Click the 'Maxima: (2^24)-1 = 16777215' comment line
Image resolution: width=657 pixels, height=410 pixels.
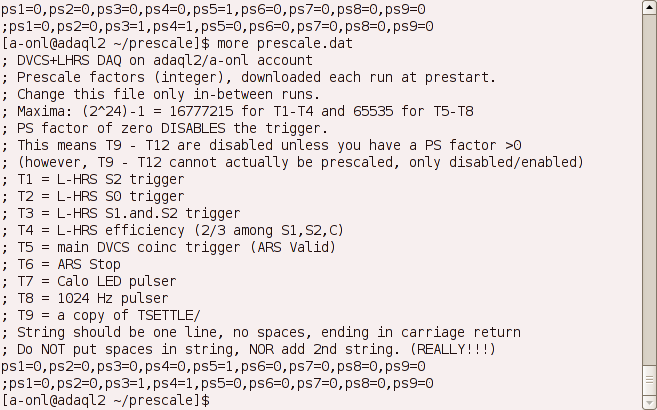(x=238, y=111)
